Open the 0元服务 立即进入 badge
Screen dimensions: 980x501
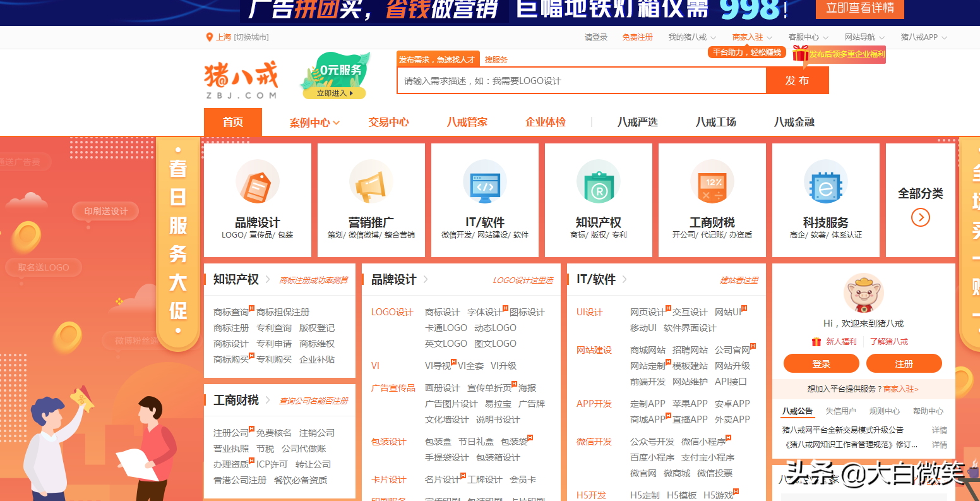[x=335, y=77]
